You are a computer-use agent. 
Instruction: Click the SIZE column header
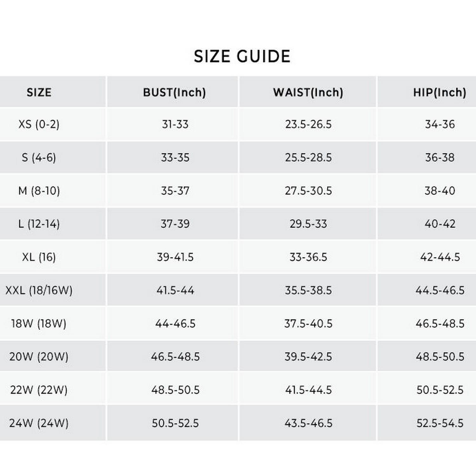pyautogui.click(x=39, y=92)
